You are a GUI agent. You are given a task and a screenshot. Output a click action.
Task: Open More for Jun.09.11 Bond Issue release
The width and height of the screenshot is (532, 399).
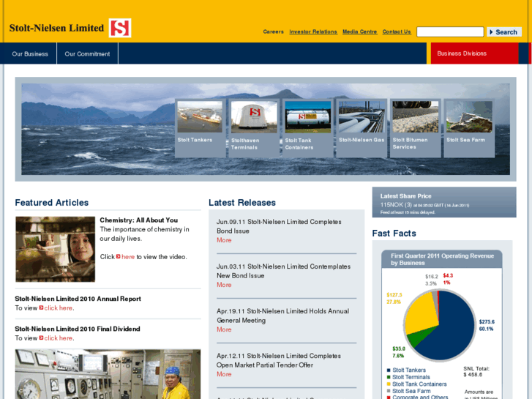coord(224,240)
